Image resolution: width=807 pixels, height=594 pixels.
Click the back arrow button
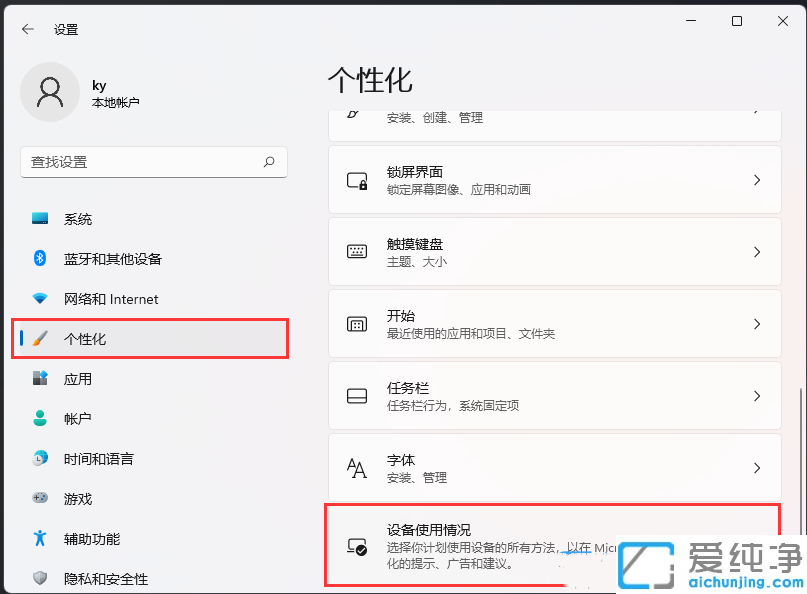coord(27,29)
